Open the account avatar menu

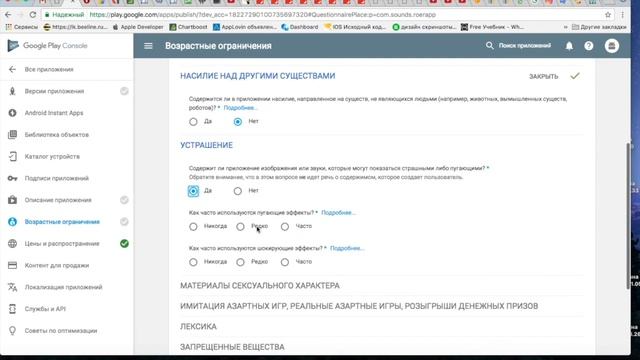coord(611,46)
